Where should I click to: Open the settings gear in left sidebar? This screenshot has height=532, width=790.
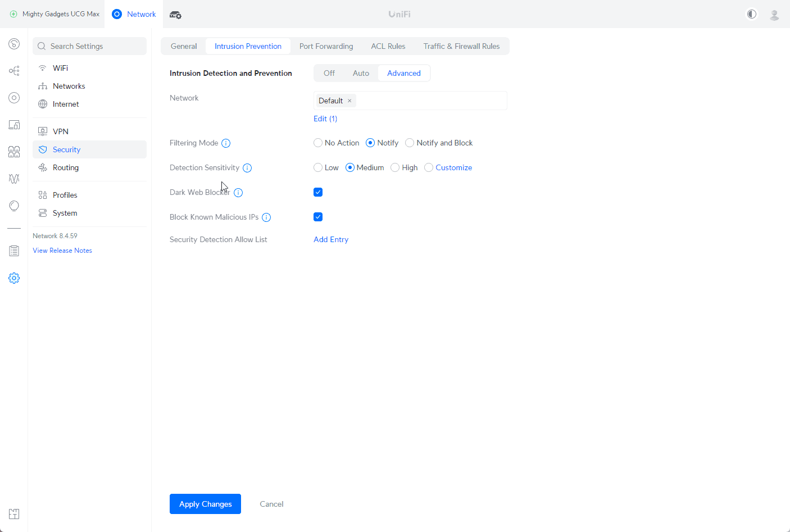tap(14, 278)
